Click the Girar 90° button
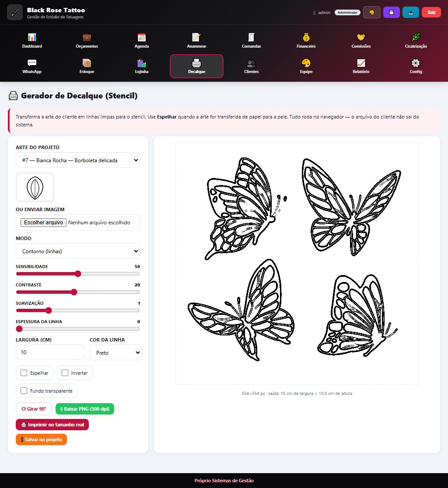 34,409
